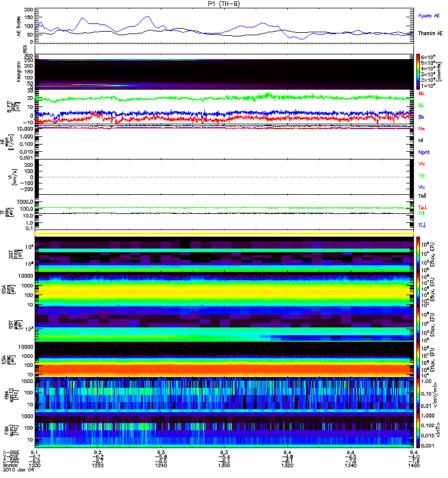
Task: Click the SST ions Eflux color bar
Action: [x=418, y=255]
